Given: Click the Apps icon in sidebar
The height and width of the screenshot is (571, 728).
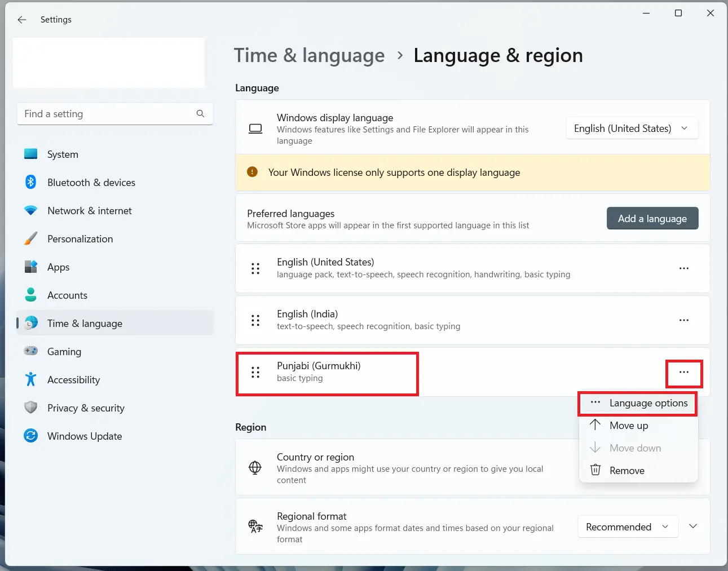Looking at the screenshot, I should pyautogui.click(x=31, y=267).
